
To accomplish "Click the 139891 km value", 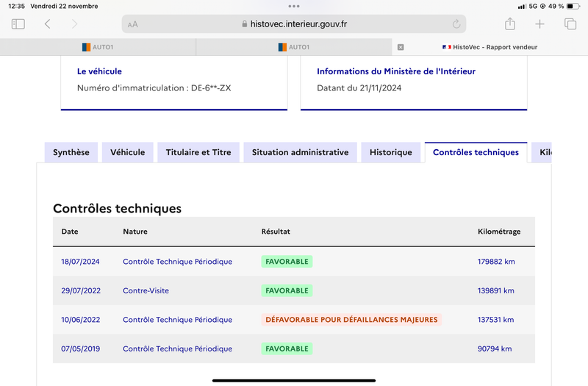I will (495, 290).
